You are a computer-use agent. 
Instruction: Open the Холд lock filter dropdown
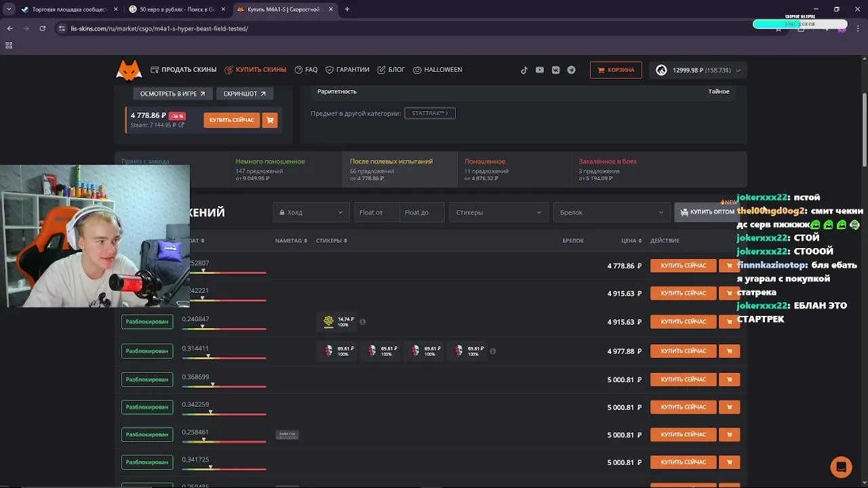(x=311, y=212)
